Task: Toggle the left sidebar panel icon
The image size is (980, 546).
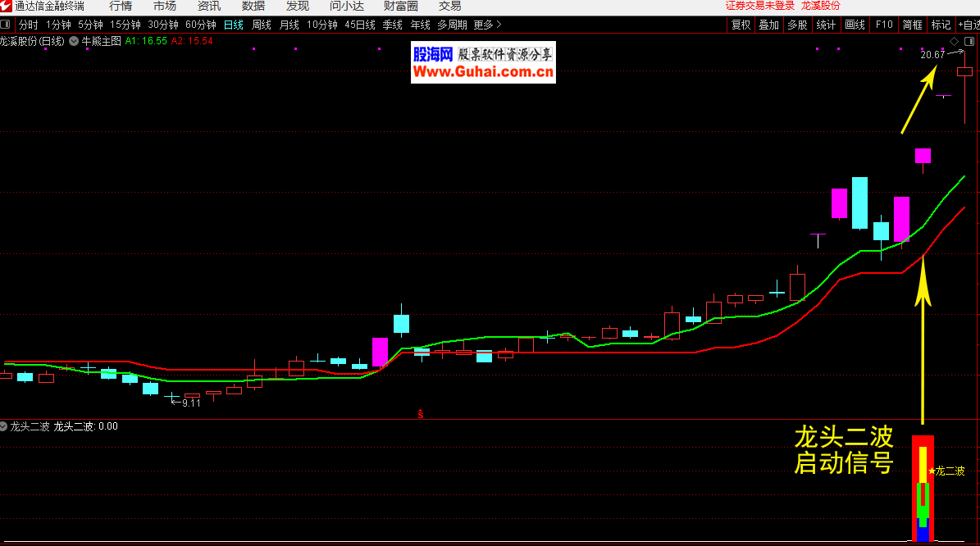Action: 7,25
